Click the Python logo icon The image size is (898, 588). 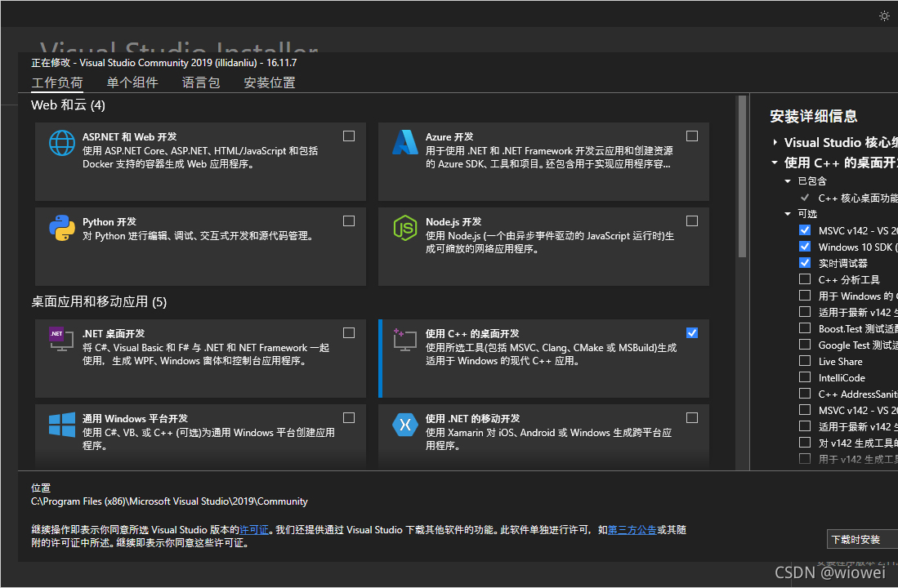click(62, 228)
